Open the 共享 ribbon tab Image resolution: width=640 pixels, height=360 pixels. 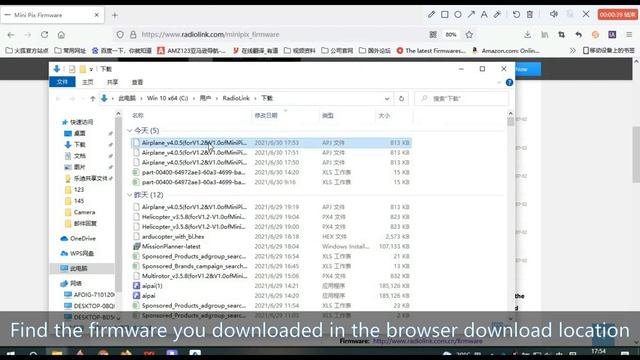pyautogui.click(x=112, y=82)
